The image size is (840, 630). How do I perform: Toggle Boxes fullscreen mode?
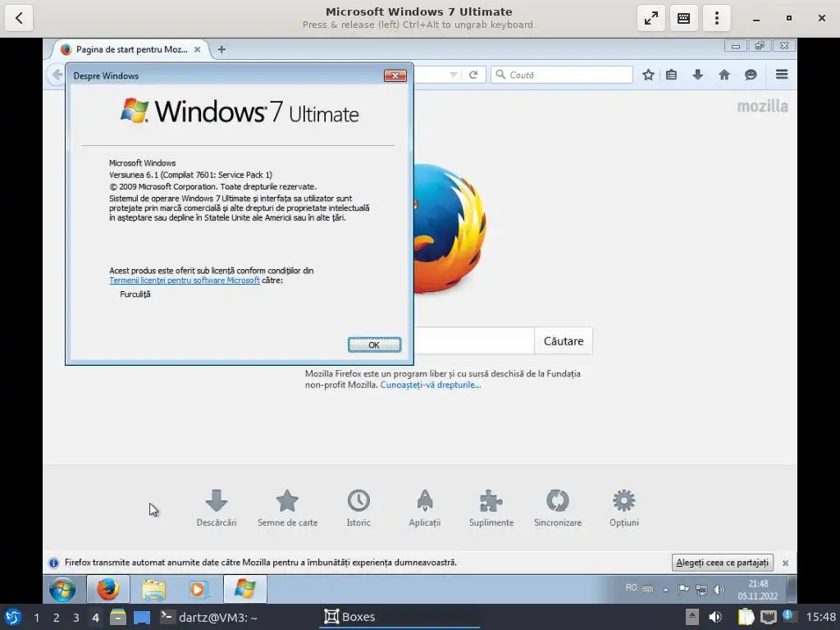pyautogui.click(x=651, y=18)
